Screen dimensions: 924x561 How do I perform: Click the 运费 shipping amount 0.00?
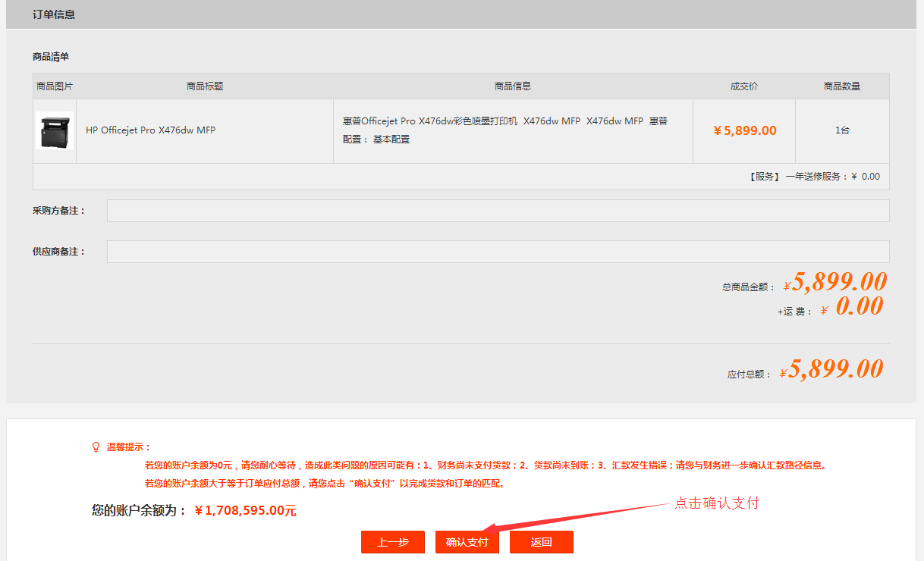click(x=852, y=307)
